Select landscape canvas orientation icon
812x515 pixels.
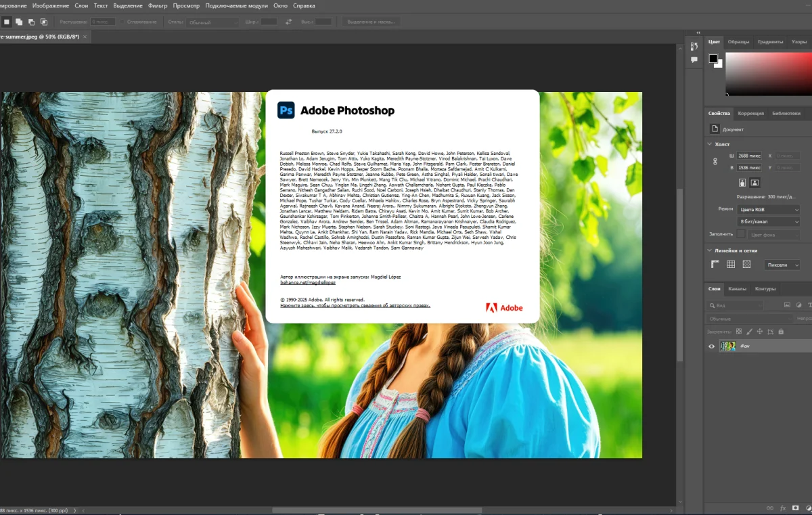point(754,183)
